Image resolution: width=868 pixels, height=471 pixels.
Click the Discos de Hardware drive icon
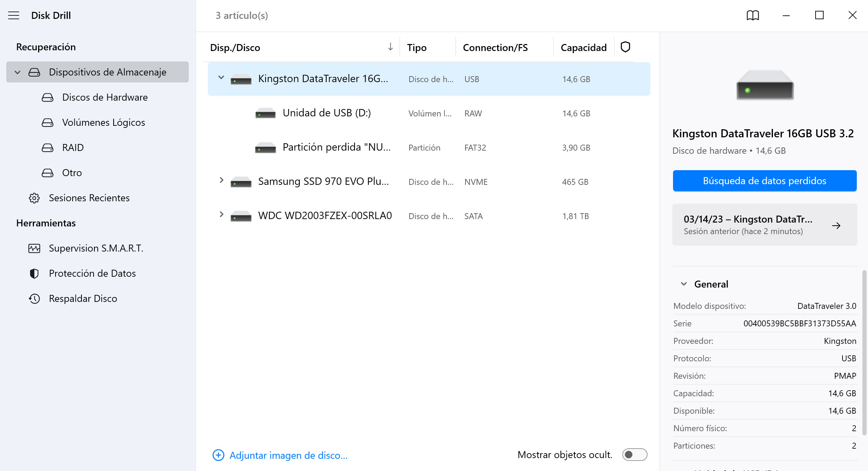(48, 97)
